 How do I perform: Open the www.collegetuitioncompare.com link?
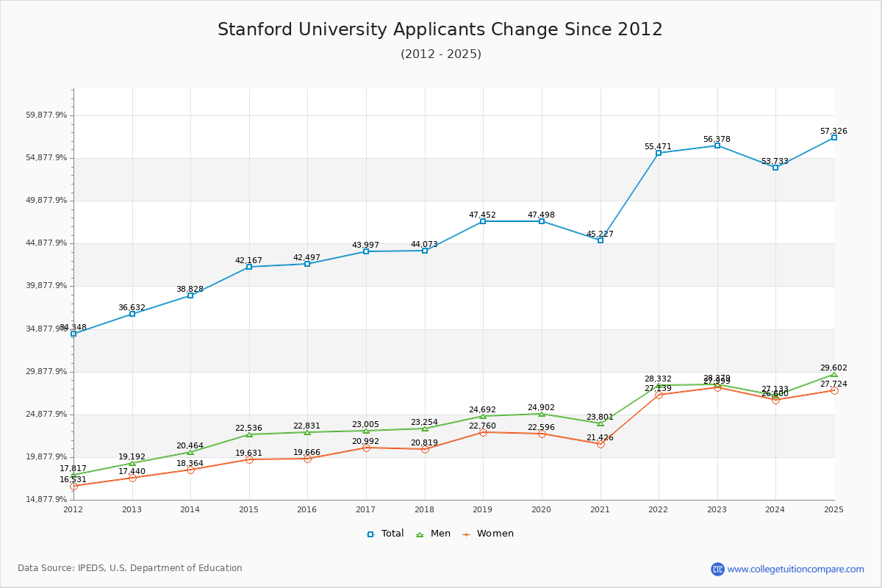click(x=795, y=569)
